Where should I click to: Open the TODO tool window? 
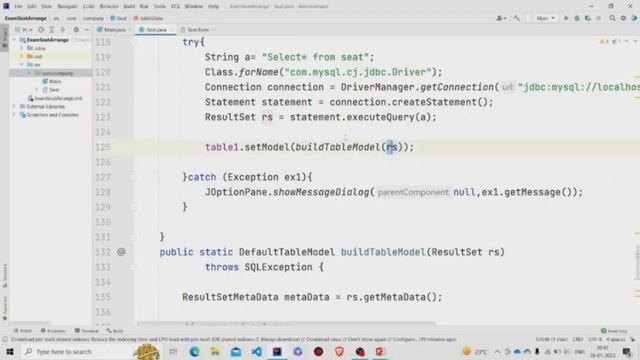coord(23,331)
